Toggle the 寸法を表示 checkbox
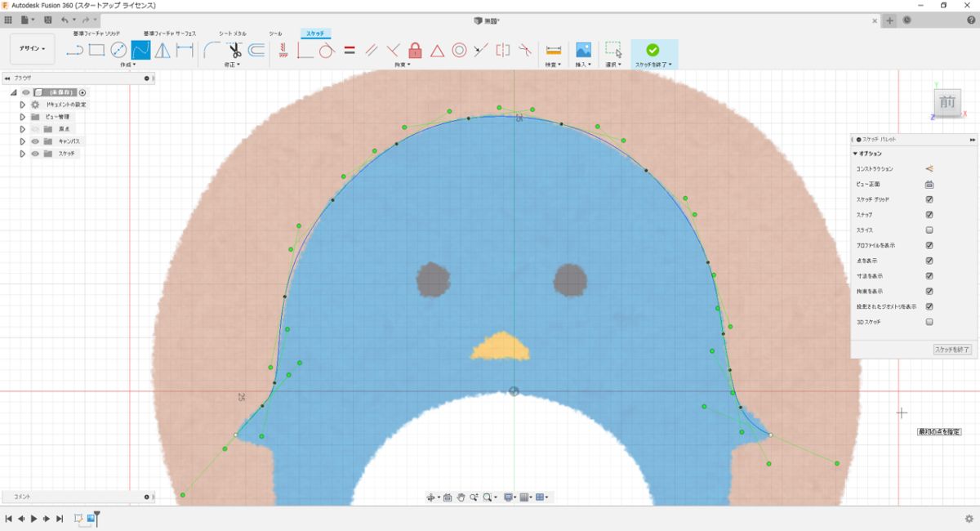Screen dimensions: 980x531 click(x=929, y=276)
